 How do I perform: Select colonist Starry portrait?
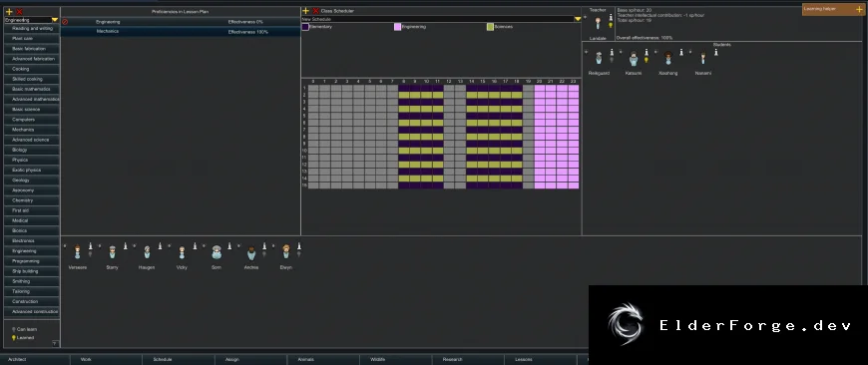click(113, 252)
